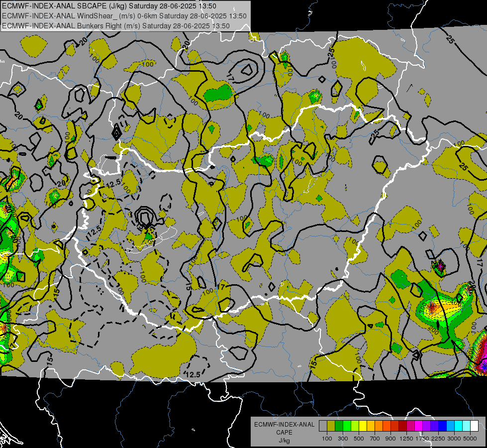Image resolution: width=487 pixels, height=448 pixels.
Task: Select the WindShear_ 0-6km title line
Action: click(124, 16)
